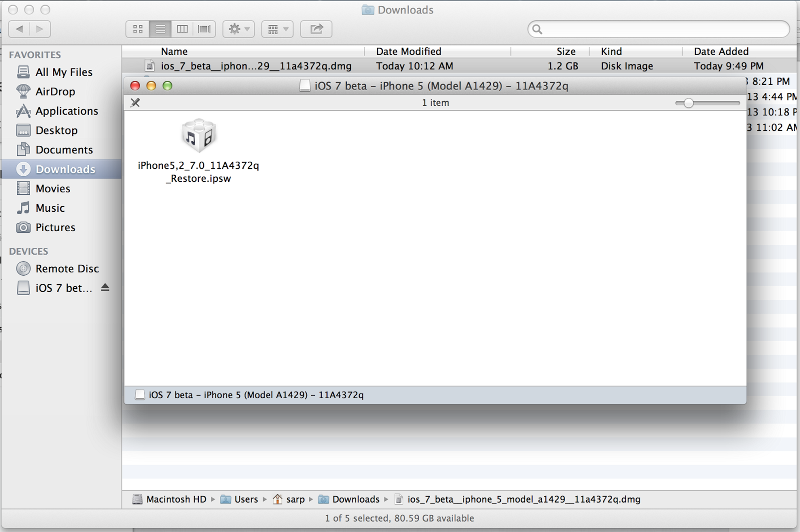Screen dimensions: 800x532
Task: Click the disk icon in front window title
Action: (x=304, y=86)
